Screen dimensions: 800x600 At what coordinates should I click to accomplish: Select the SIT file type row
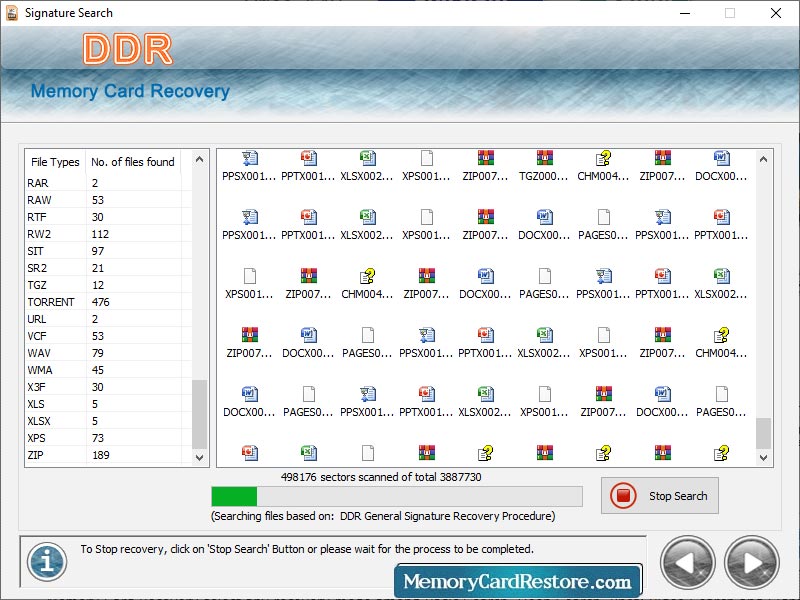tap(108, 251)
